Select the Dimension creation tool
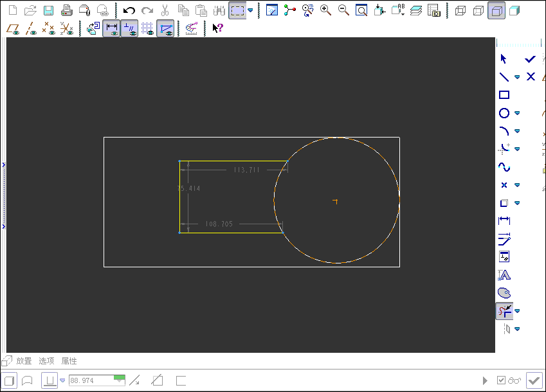 (x=504, y=220)
